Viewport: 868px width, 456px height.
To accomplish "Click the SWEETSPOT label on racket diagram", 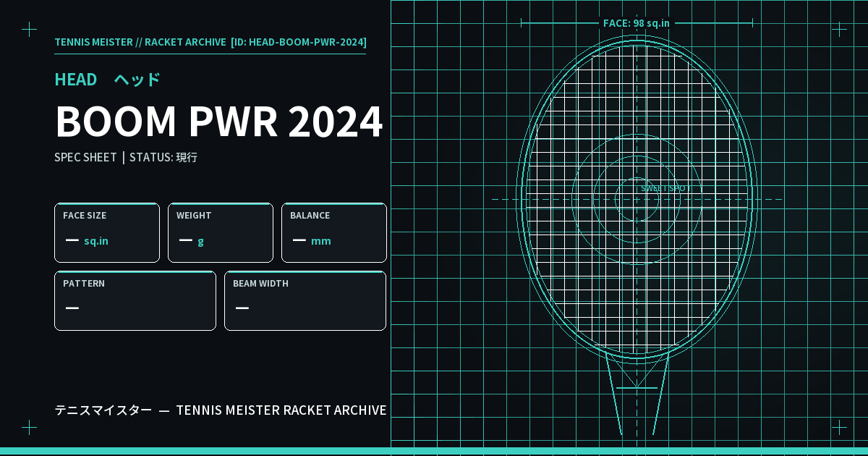I will [665, 188].
